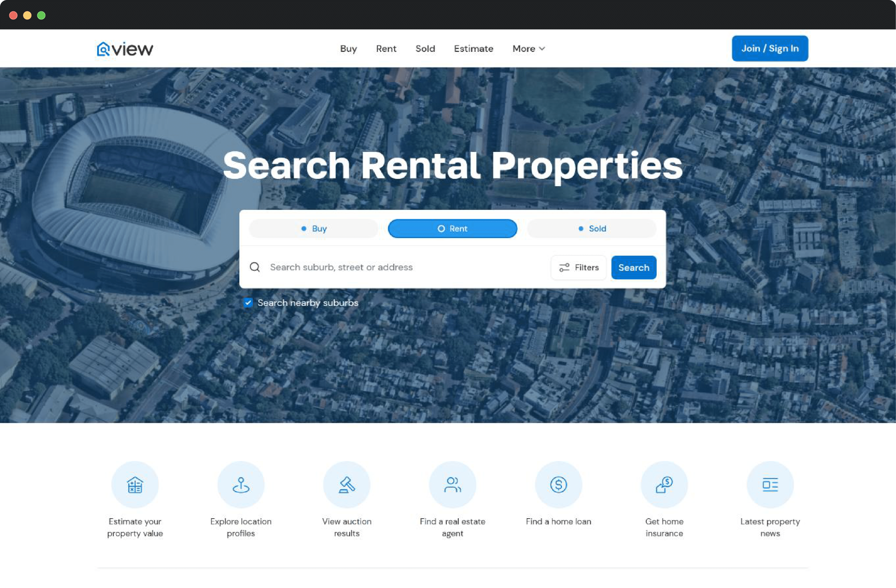This screenshot has height=588, width=896.
Task: Open Explore location profiles pin icon
Action: [x=241, y=485]
